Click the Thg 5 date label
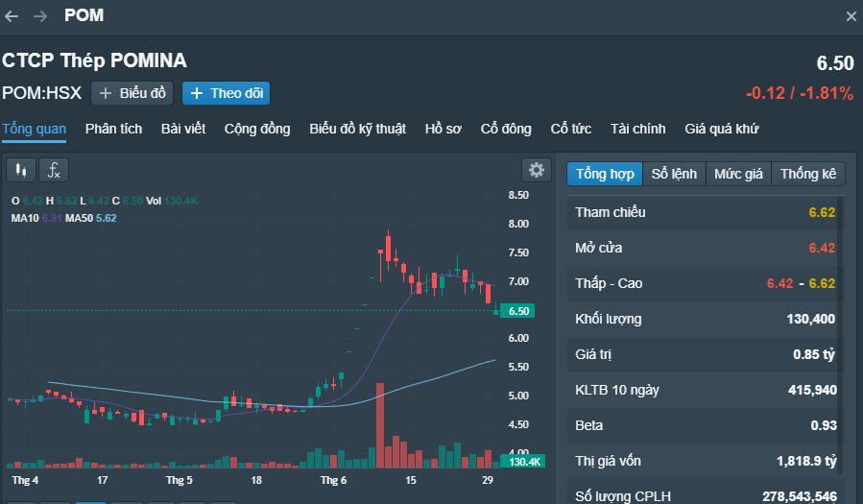This screenshot has height=504, width=863. pyautogui.click(x=179, y=480)
